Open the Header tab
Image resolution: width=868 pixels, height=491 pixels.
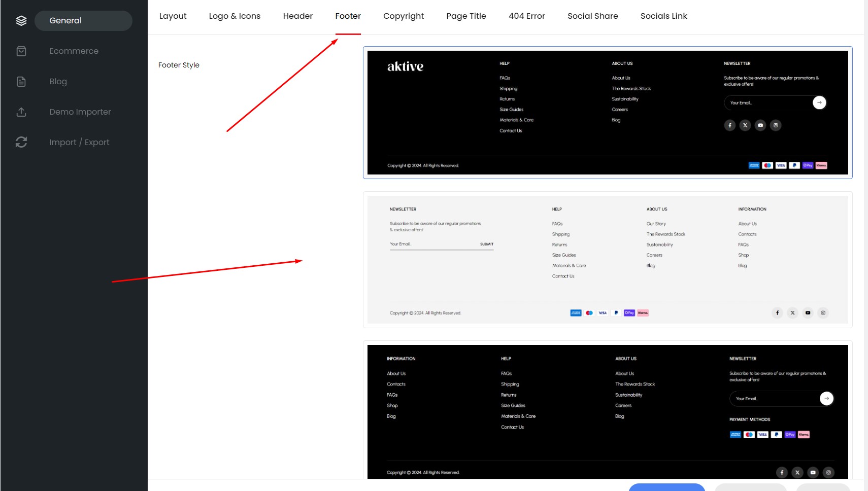(x=298, y=16)
